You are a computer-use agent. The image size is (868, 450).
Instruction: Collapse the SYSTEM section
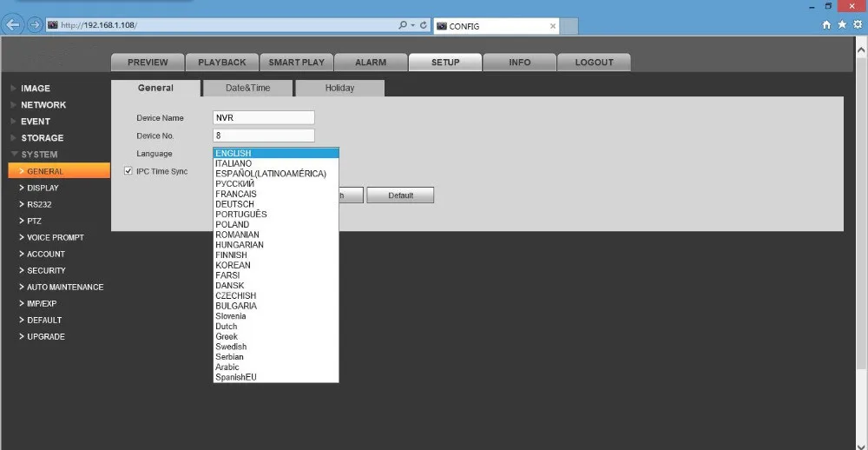click(x=39, y=155)
